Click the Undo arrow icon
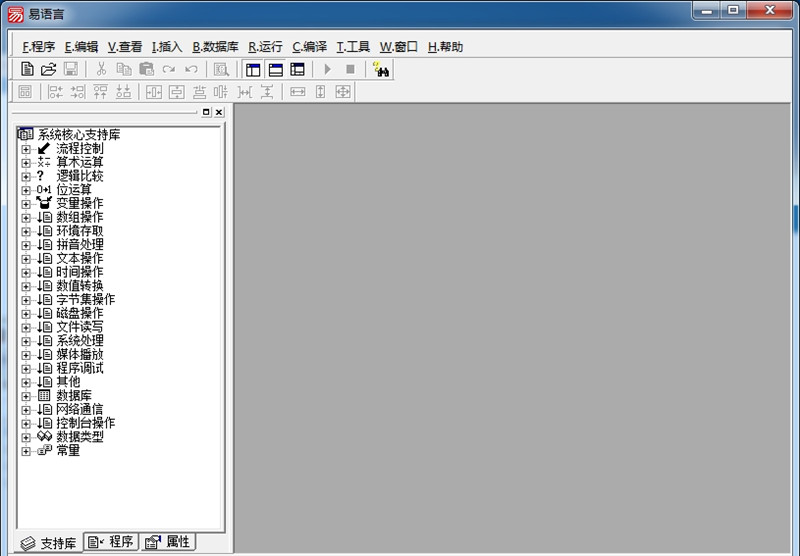 click(x=191, y=69)
